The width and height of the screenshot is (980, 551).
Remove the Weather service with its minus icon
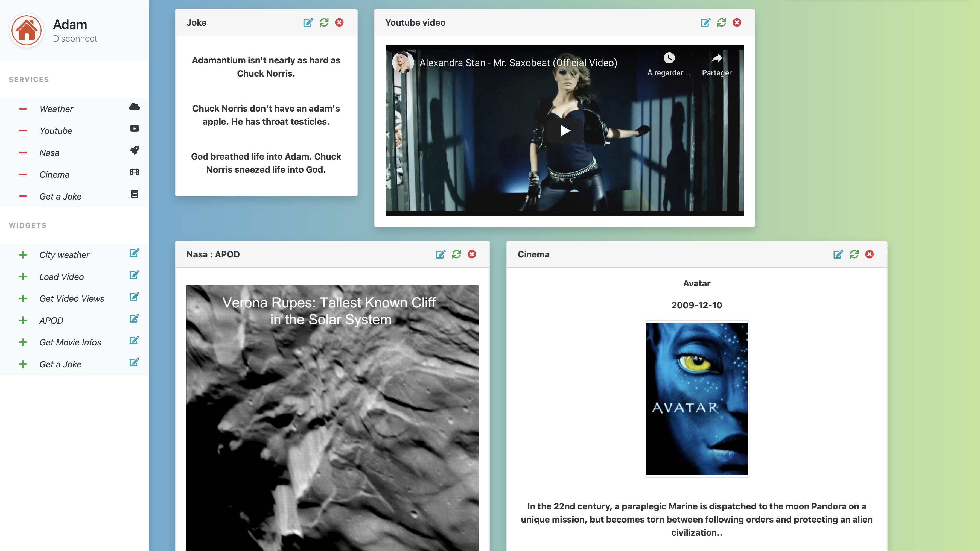pos(23,109)
